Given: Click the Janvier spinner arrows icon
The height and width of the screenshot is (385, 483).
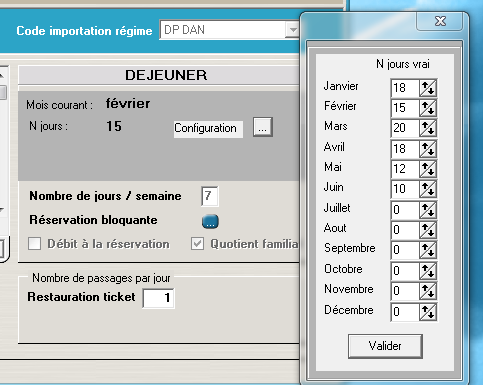Looking at the screenshot, I should click(x=428, y=88).
